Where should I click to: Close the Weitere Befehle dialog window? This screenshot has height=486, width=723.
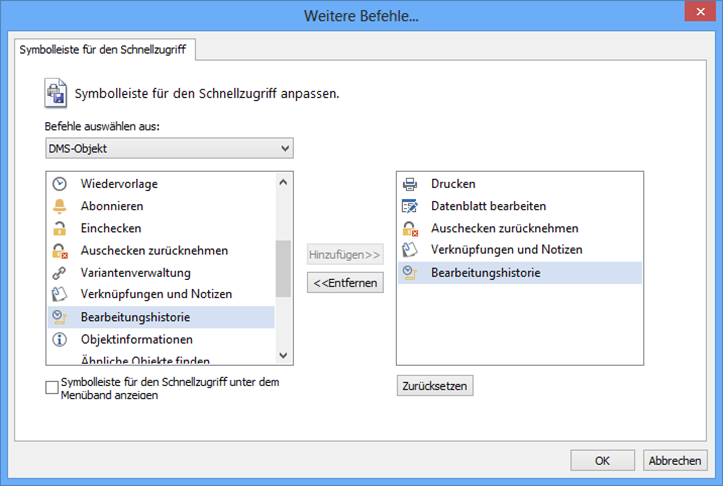(695, 15)
